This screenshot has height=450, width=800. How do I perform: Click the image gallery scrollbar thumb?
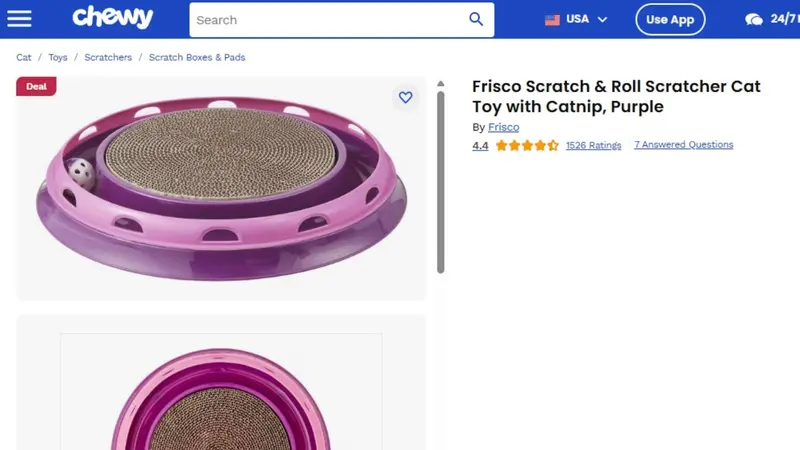pyautogui.click(x=441, y=182)
